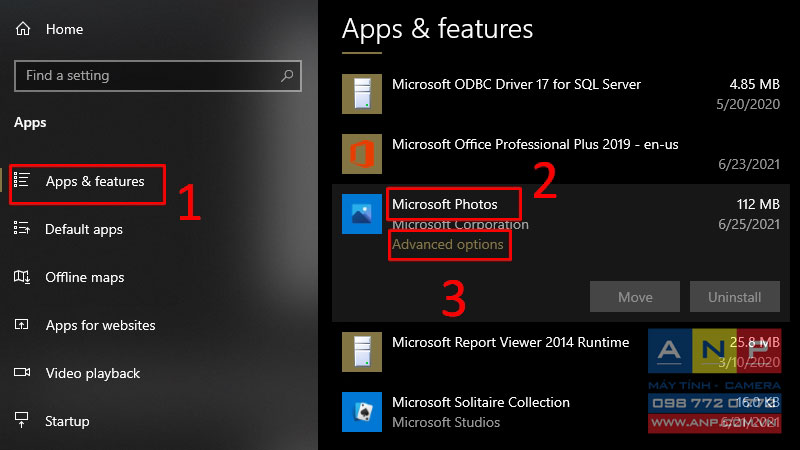
Task: Click the Uninstall button
Action: click(735, 296)
